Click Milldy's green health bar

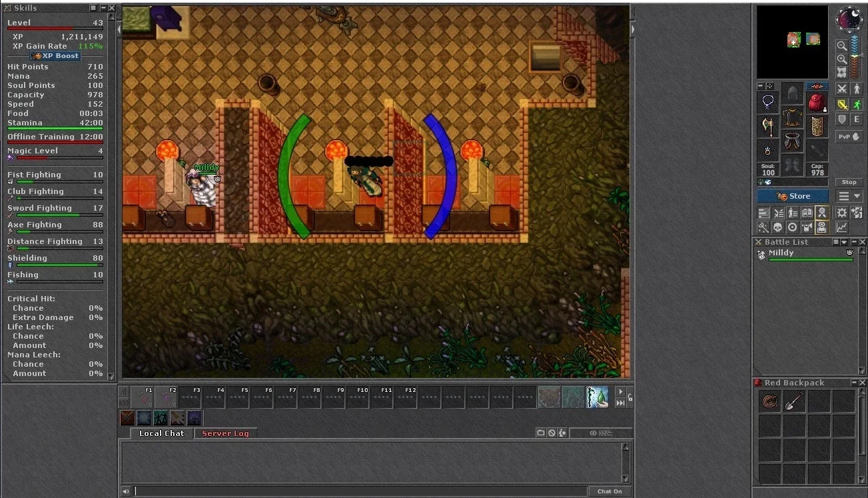811,259
